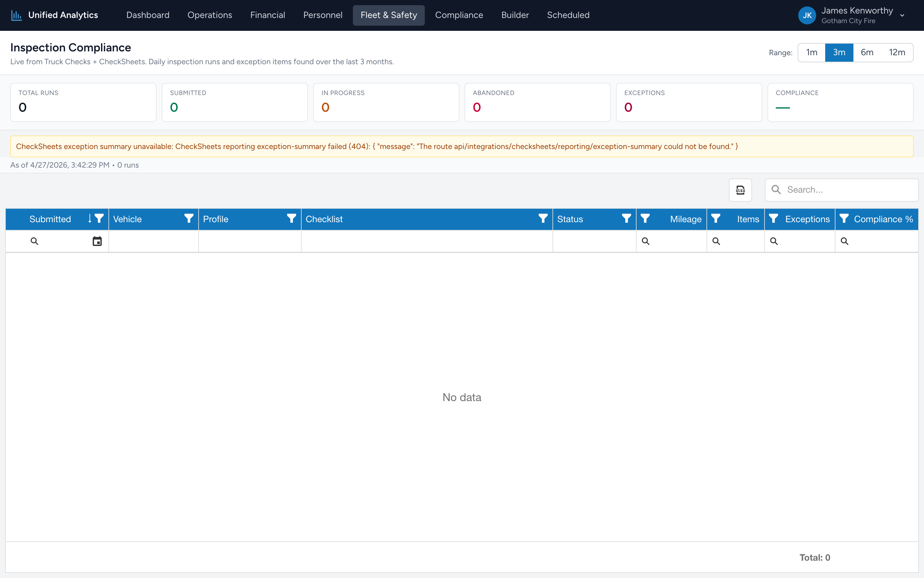Sort by the Checklist column header
This screenshot has width=924, height=578.
click(x=324, y=219)
